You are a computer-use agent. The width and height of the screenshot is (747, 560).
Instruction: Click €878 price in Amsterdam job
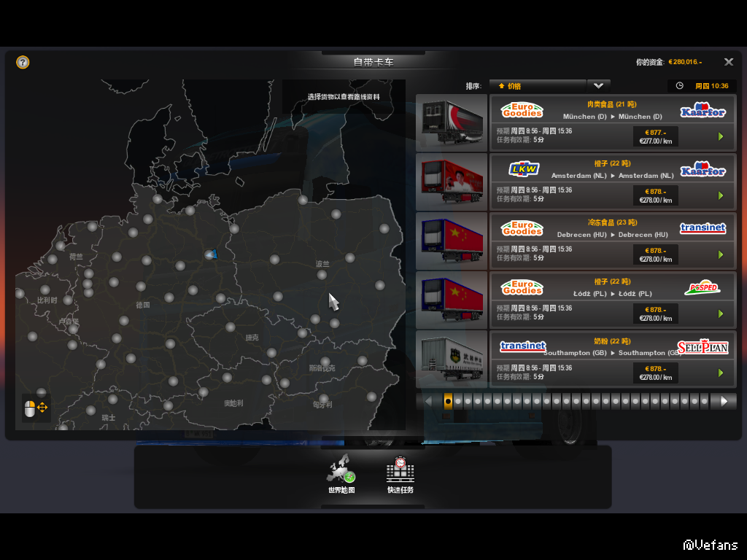click(x=656, y=192)
